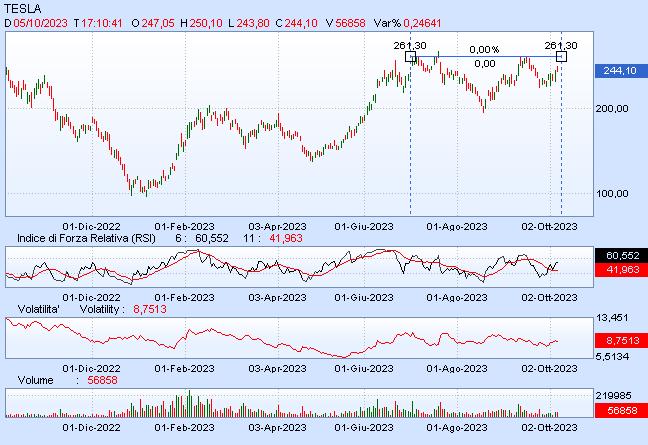The width and height of the screenshot is (648, 445).
Task: Click the 219985 volume axis maximum label
Action: coord(617,396)
